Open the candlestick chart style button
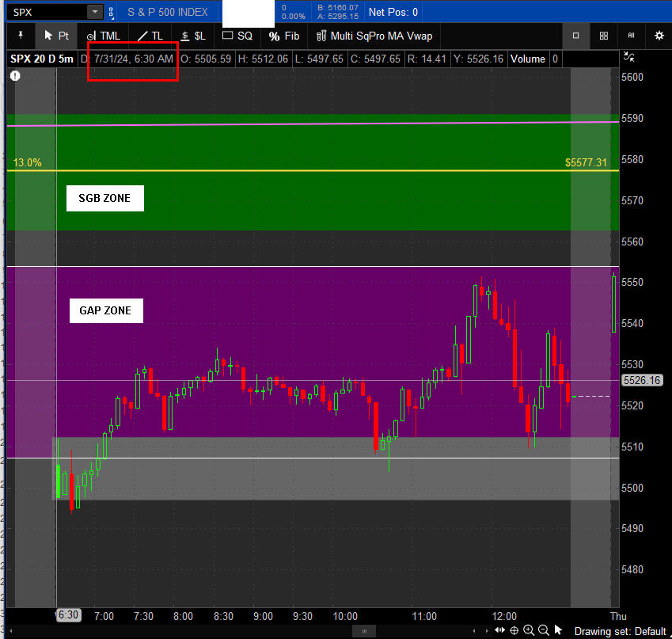 pyautogui.click(x=632, y=36)
